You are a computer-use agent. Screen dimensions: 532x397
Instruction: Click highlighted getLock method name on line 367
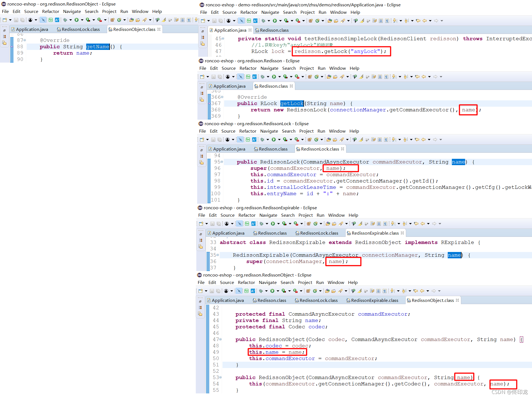click(292, 103)
